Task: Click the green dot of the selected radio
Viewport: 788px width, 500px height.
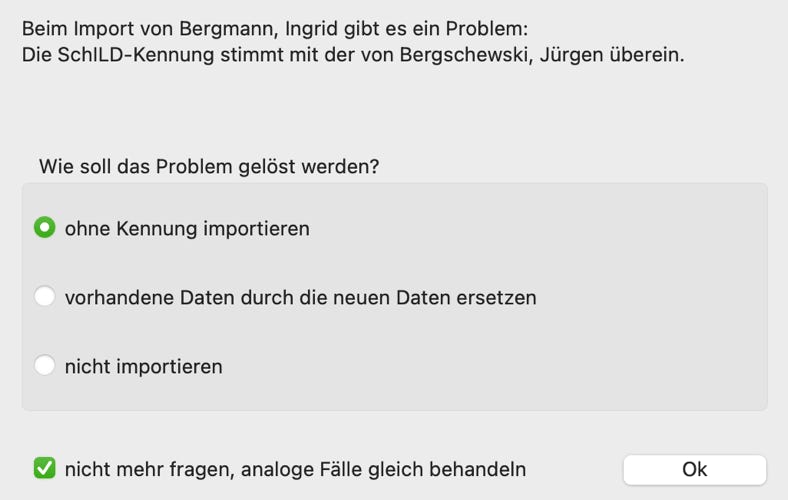Action: 44,228
